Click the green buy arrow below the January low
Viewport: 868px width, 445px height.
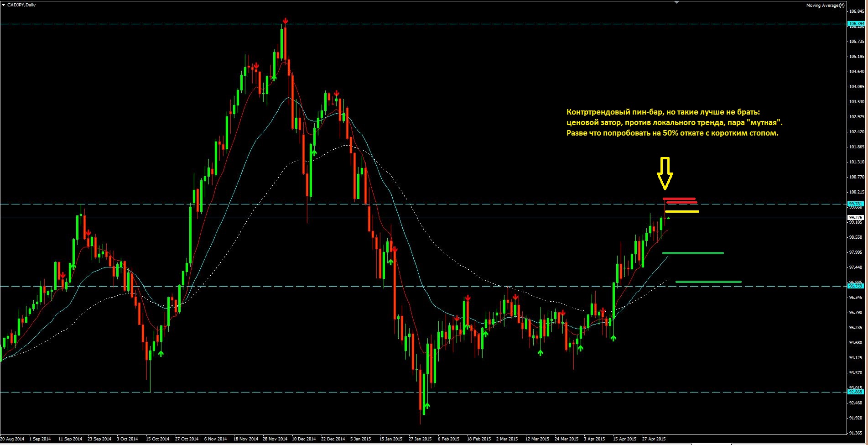[x=427, y=405]
